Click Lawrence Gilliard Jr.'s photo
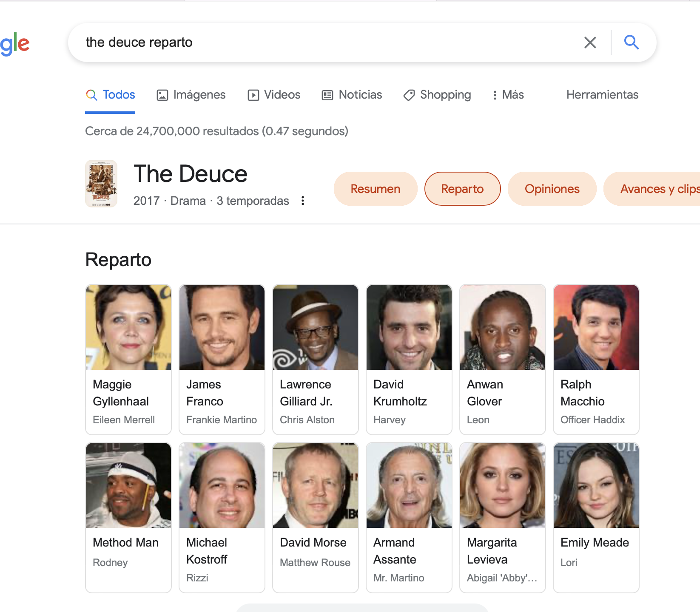This screenshot has height=612, width=700. (316, 327)
